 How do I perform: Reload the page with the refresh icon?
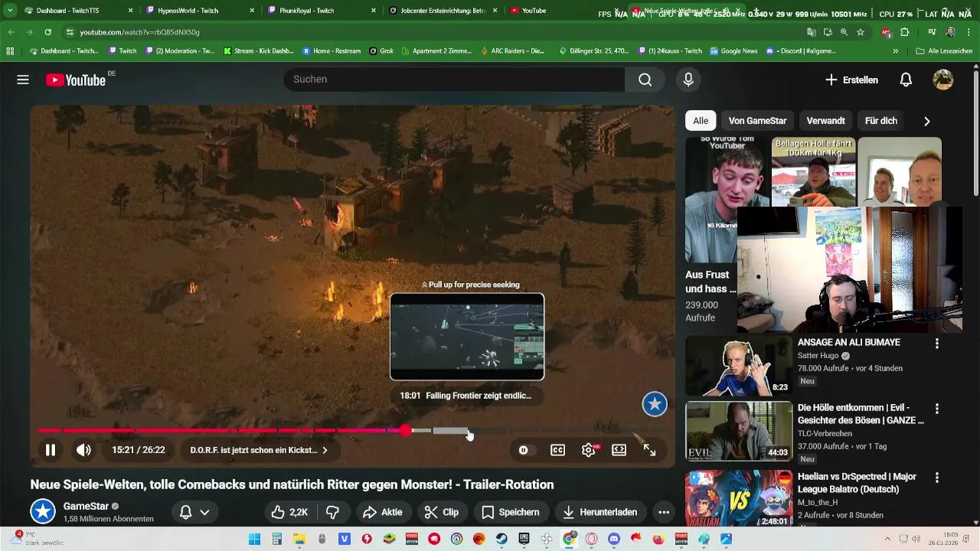click(x=47, y=32)
